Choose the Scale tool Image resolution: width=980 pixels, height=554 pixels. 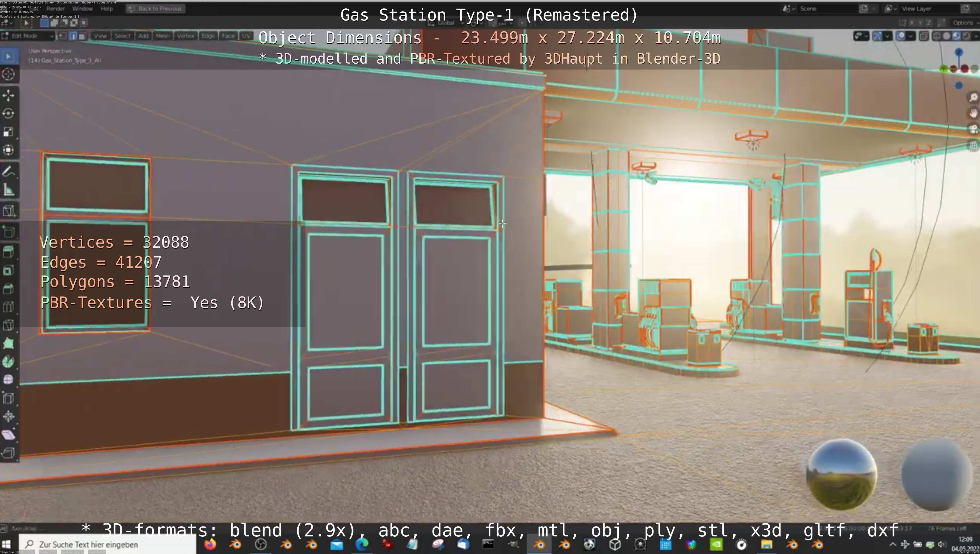click(x=8, y=132)
